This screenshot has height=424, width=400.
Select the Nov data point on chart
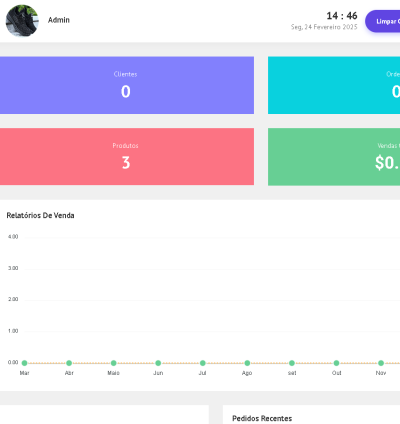pyautogui.click(x=381, y=363)
